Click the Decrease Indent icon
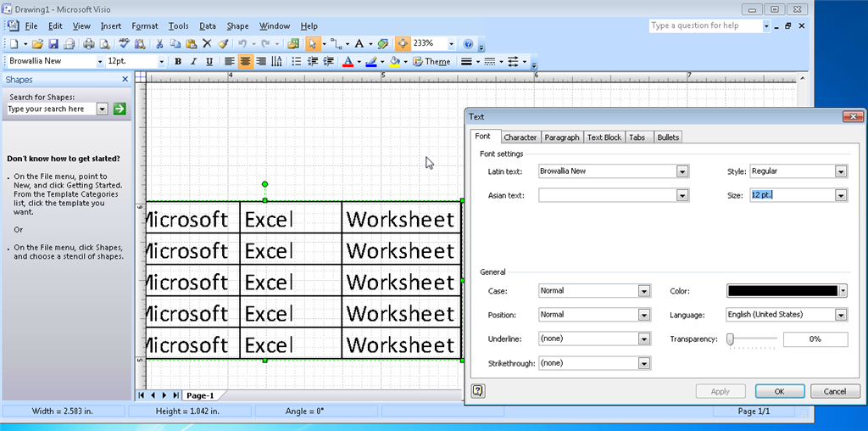This screenshot has height=431, width=868. coord(312,61)
